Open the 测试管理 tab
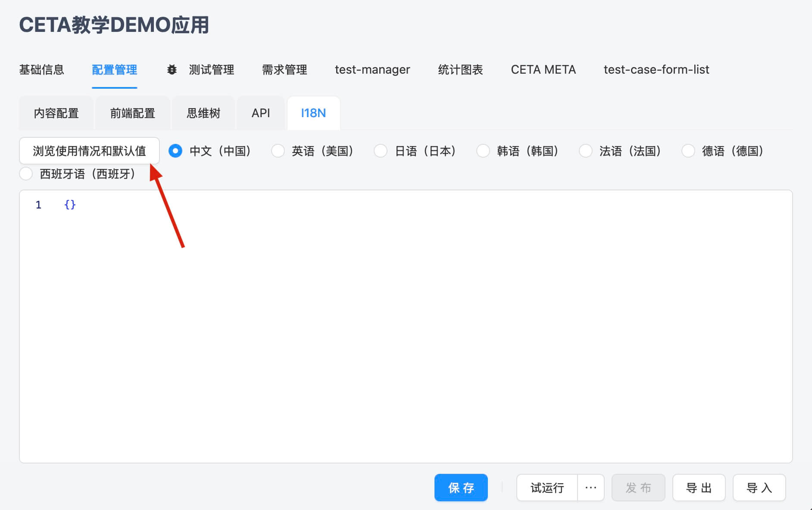This screenshot has width=812, height=510. coord(212,69)
